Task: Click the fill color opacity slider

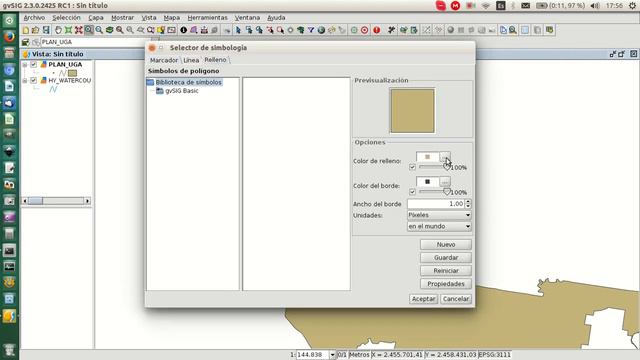Action: 434,167
